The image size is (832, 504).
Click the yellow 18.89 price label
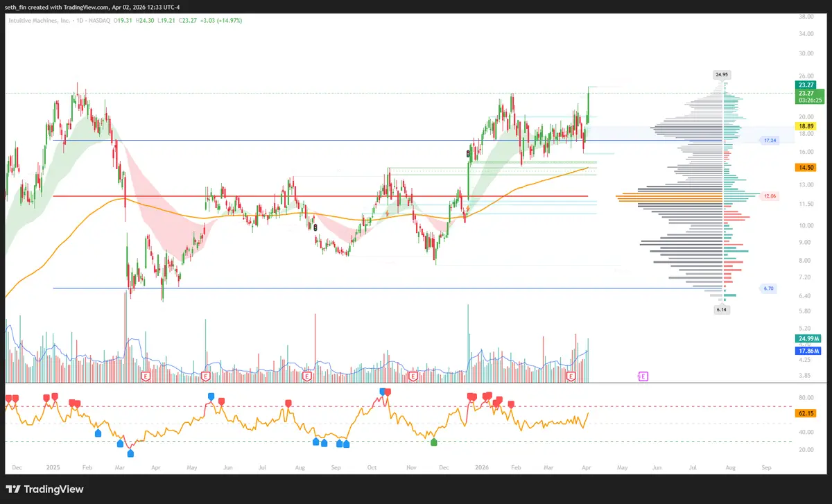[x=805, y=126]
